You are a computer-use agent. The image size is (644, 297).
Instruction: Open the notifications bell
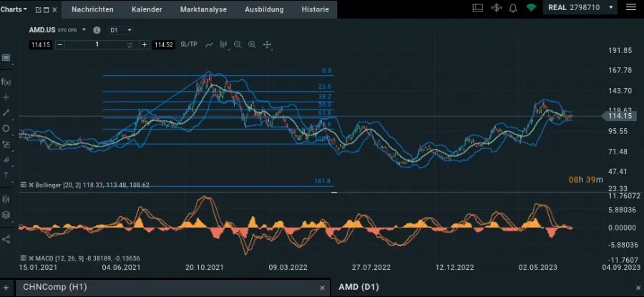pyautogui.click(x=513, y=7)
